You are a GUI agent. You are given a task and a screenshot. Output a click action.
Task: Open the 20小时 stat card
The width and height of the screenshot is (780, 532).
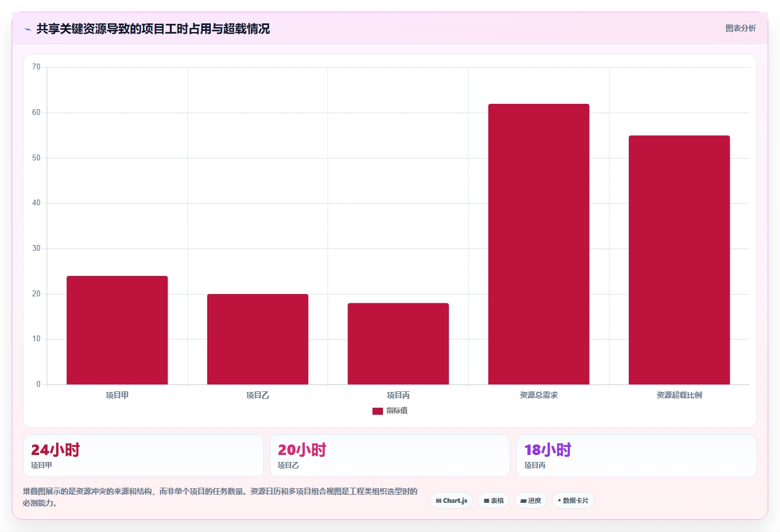(390, 456)
